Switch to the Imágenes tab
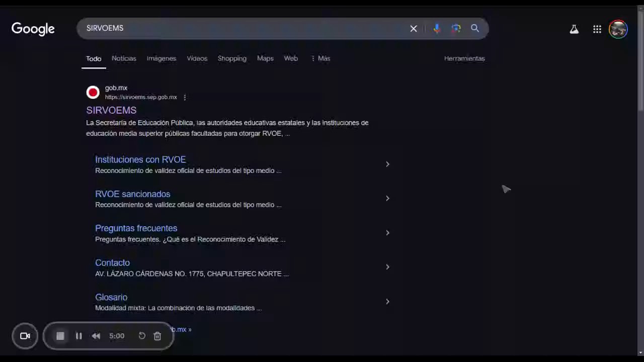The image size is (644, 362). [x=162, y=58]
